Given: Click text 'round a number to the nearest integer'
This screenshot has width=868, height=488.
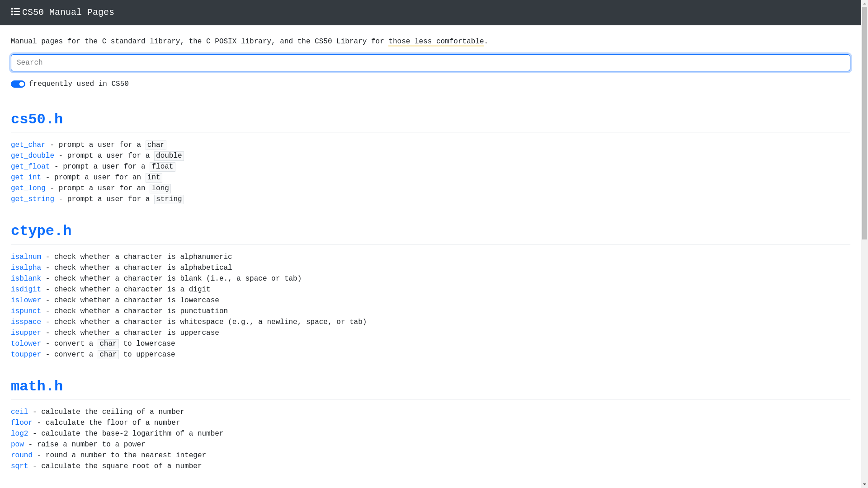Looking at the screenshot, I should (126, 455).
